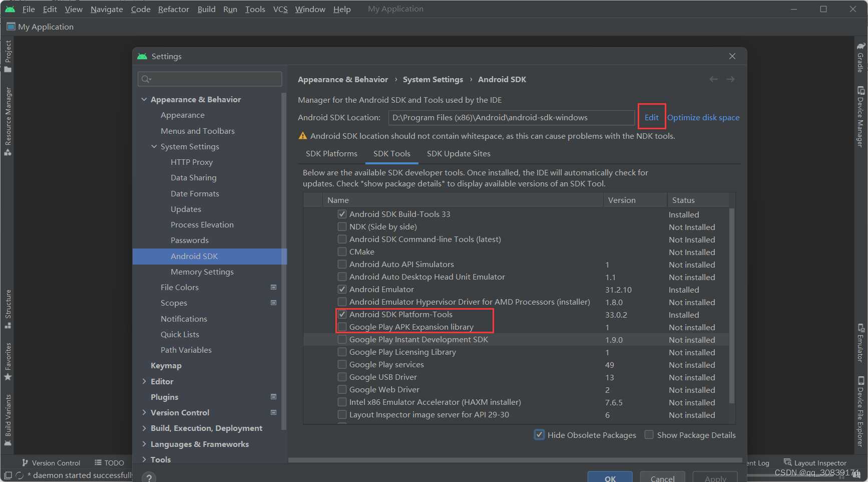The height and width of the screenshot is (482, 868).
Task: Open Device File Explorer panel
Action: (x=860, y=411)
